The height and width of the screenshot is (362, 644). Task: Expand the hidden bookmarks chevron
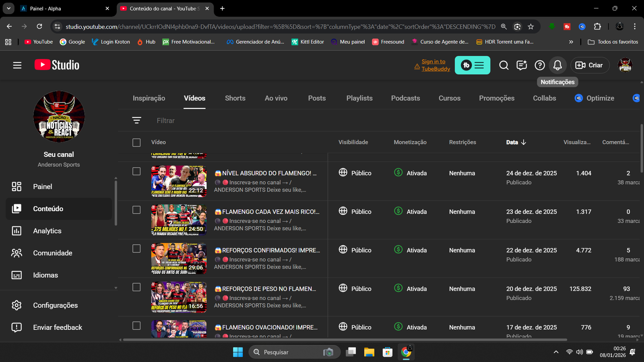[571, 42]
